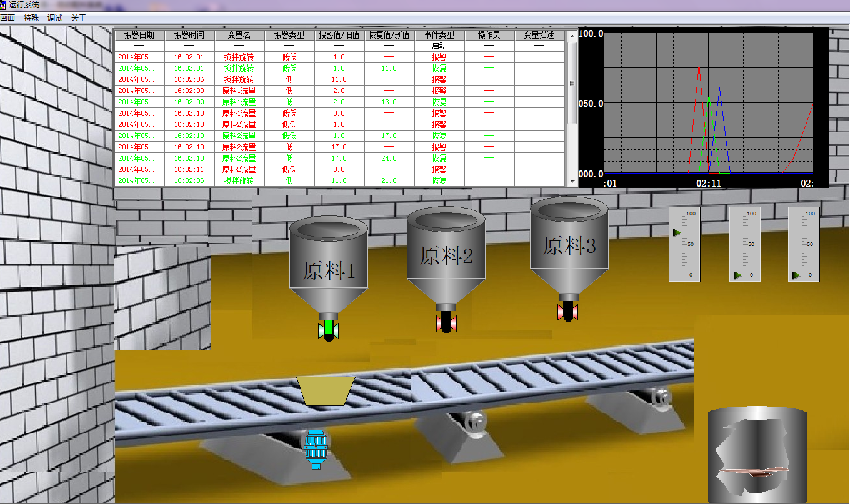
Task: Click the red peak in trend chart
Action: pyautogui.click(x=699, y=64)
